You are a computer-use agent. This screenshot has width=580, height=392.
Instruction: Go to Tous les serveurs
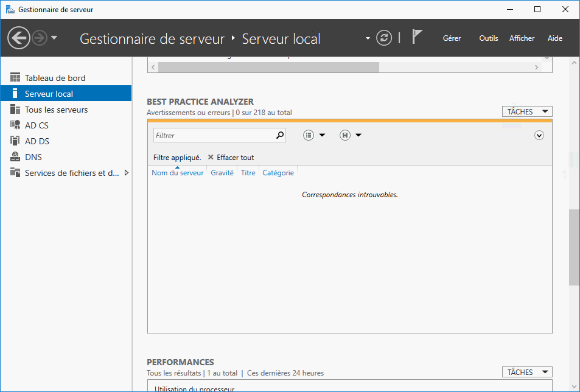pos(56,110)
